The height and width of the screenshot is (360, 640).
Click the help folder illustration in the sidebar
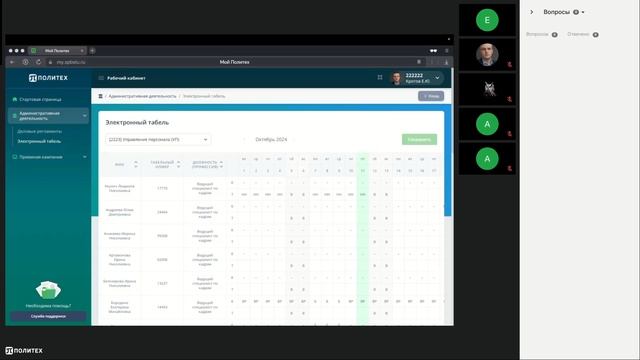pyautogui.click(x=48, y=290)
